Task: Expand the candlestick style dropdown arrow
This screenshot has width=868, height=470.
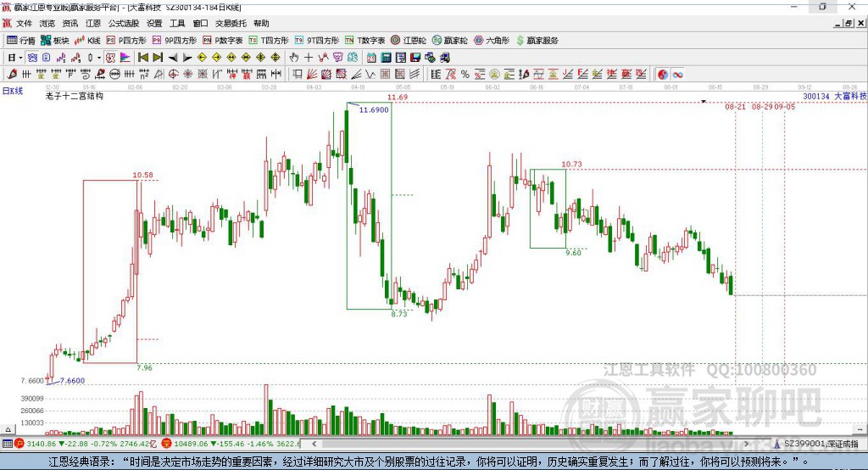Action: 99,58
